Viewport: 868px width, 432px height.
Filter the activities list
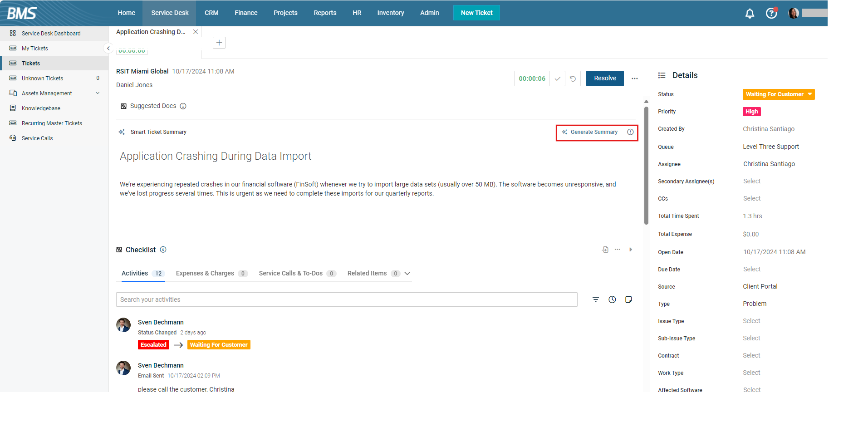click(x=595, y=299)
